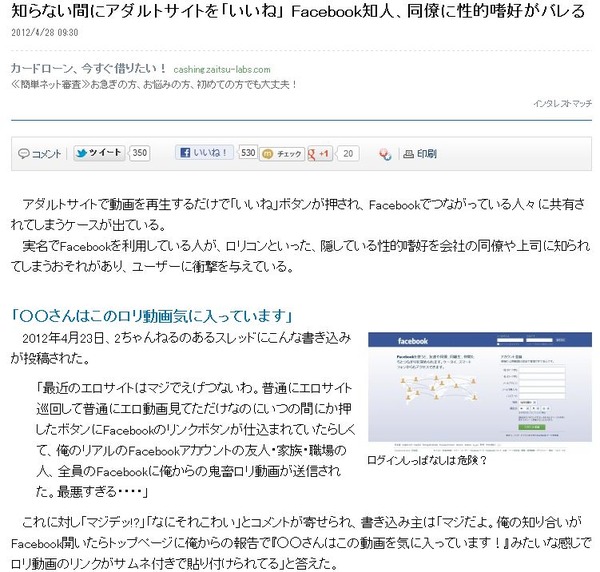Click the Facebook f logo icon

click(x=185, y=153)
